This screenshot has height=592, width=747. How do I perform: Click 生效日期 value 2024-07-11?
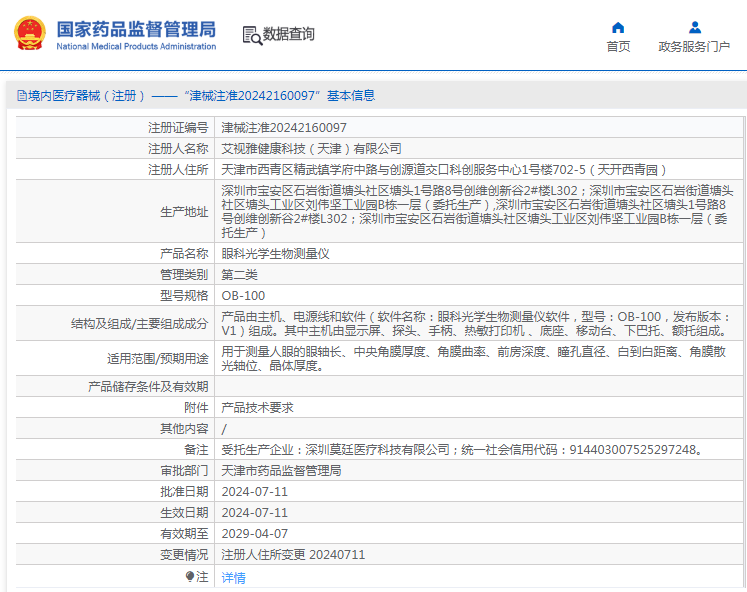(254, 512)
